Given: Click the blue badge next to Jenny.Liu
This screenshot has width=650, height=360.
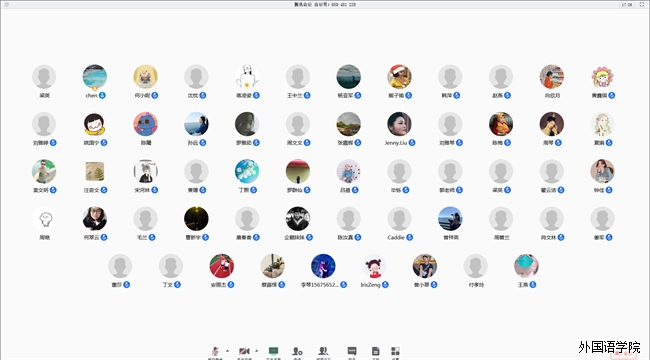Looking at the screenshot, I should (412, 143).
